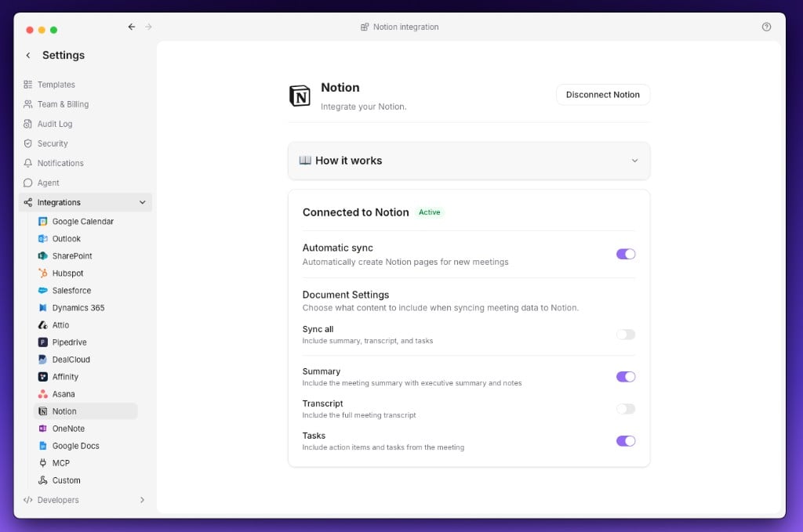Click the Audit Log icon
This screenshot has height=532, width=803.
[x=27, y=124]
